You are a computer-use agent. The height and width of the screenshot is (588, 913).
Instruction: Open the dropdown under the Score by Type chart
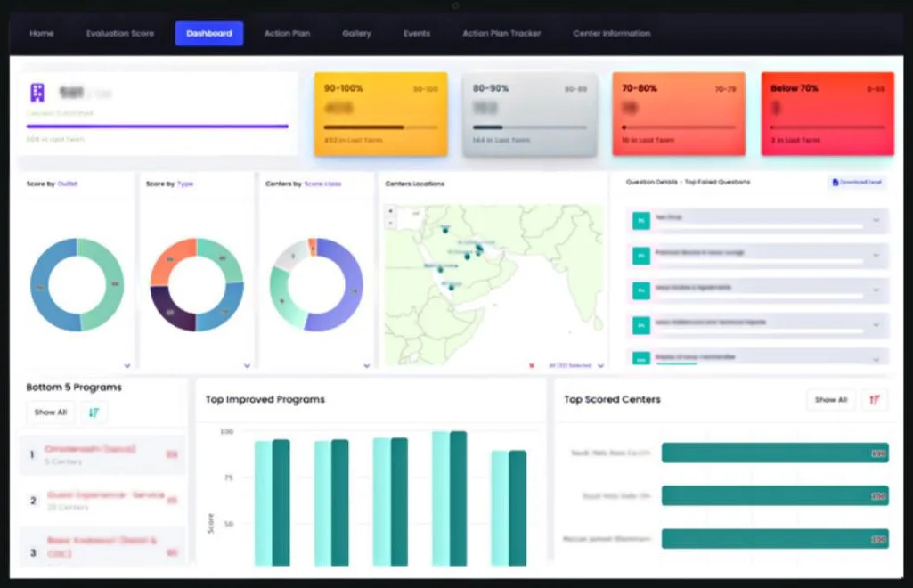[247, 365]
